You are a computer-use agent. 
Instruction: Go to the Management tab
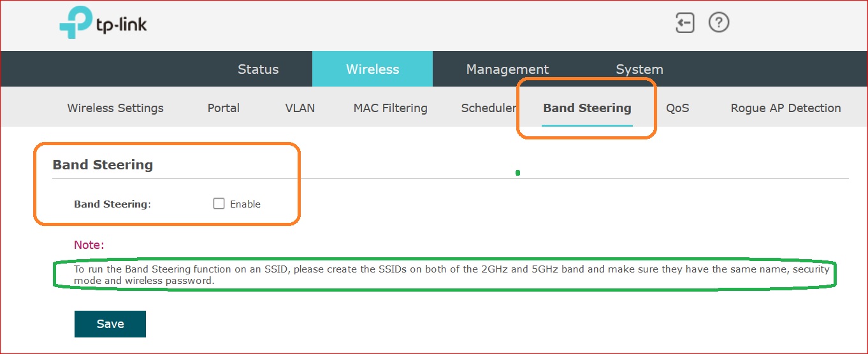tap(507, 69)
